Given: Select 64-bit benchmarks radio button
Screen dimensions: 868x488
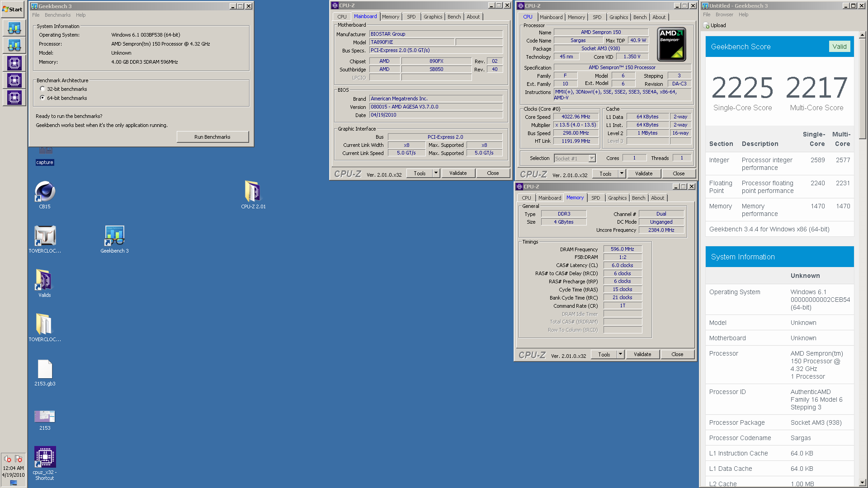Looking at the screenshot, I should click(x=42, y=98).
